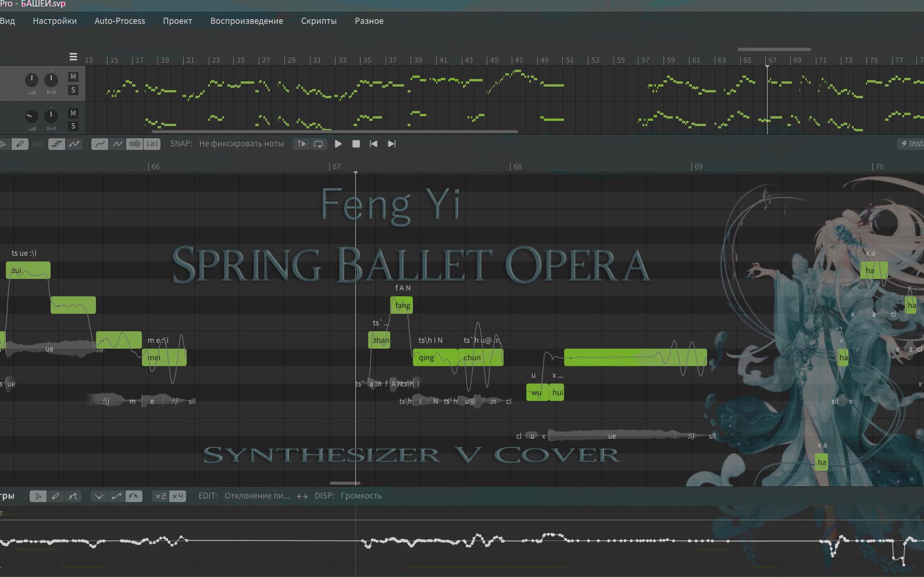Toggle the show pitch curve display button
Viewport: 924px width, 577px height.
tap(74, 144)
